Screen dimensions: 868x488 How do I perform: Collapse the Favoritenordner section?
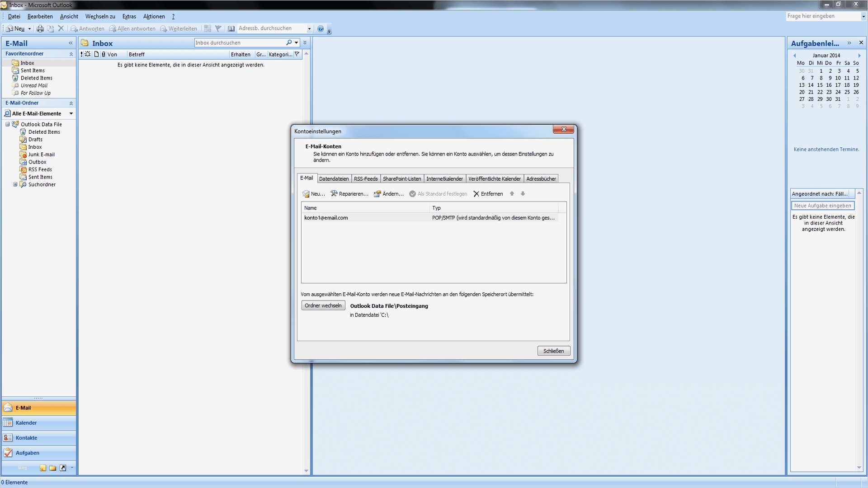tap(71, 54)
